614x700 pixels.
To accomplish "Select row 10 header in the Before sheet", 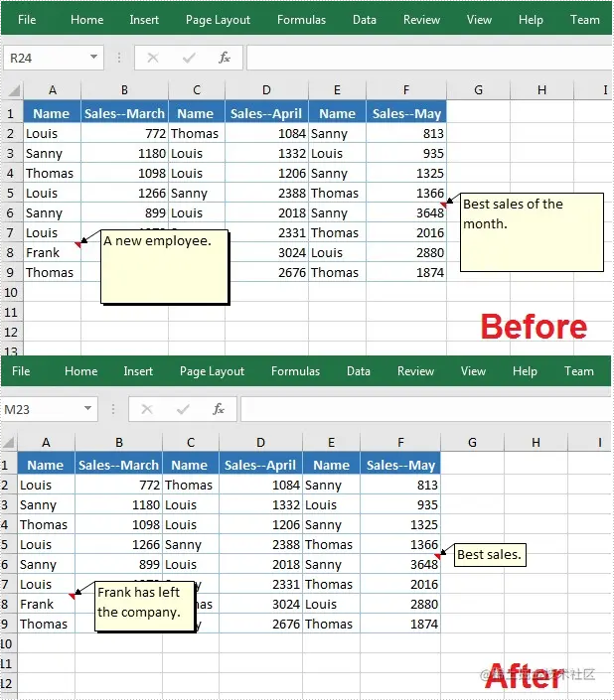I will (11, 292).
